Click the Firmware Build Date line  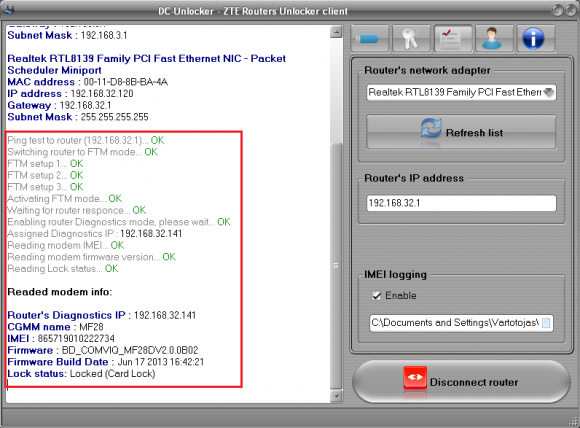point(106,362)
